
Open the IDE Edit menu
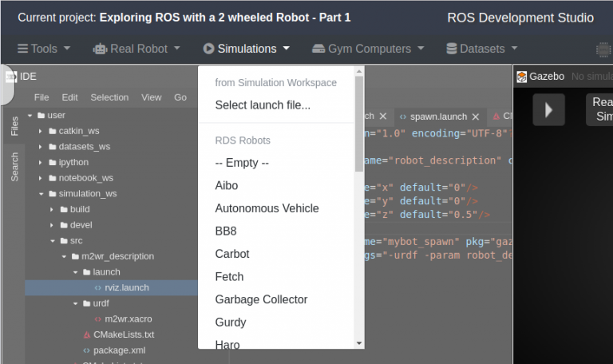pyautogui.click(x=69, y=97)
